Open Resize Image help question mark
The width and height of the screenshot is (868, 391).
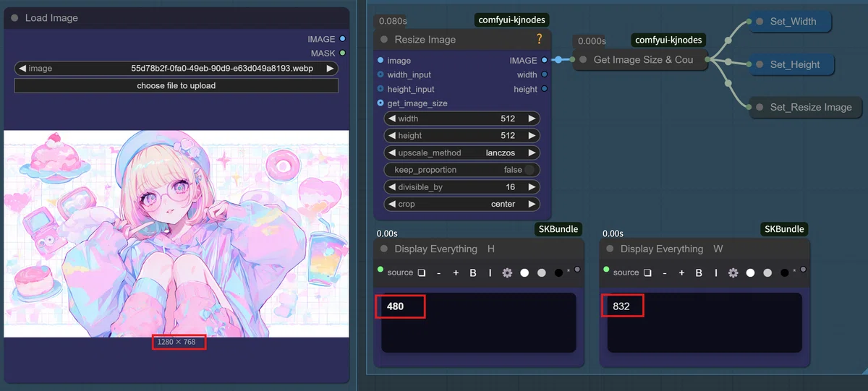(539, 39)
